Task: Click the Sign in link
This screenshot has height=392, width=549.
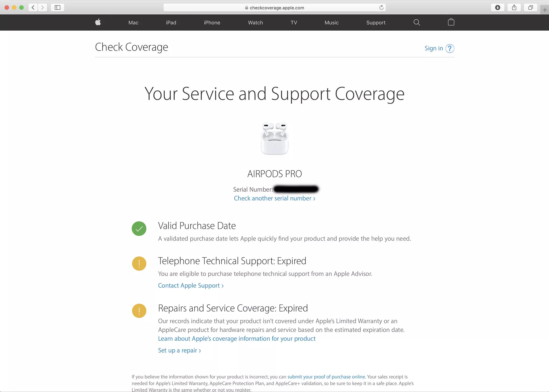Action: point(434,48)
